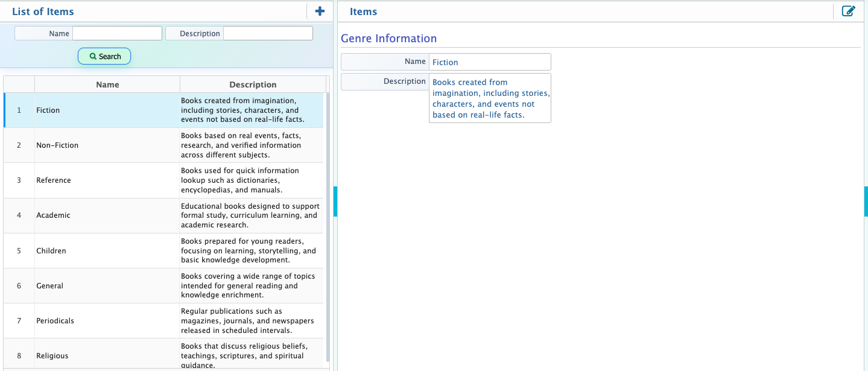The width and height of the screenshot is (868, 371).
Task: Focus the Name search input field
Action: (117, 33)
